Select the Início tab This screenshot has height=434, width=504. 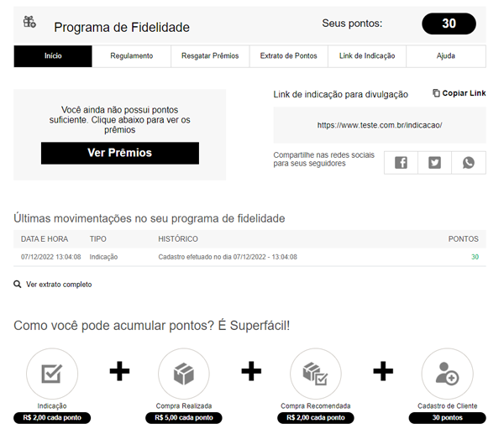[53, 56]
